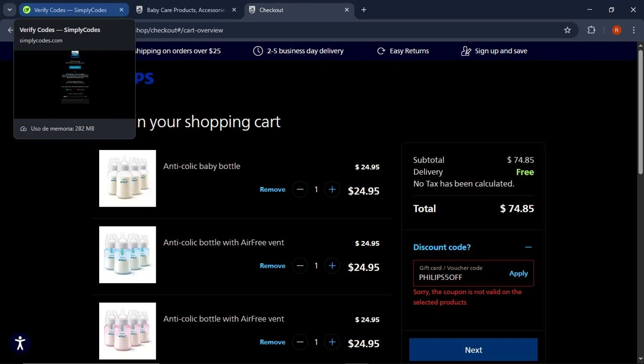Screen dimensions: 644x364
Task: Click the 'Uso de memoria: 282 MB' text
Action: point(62,128)
